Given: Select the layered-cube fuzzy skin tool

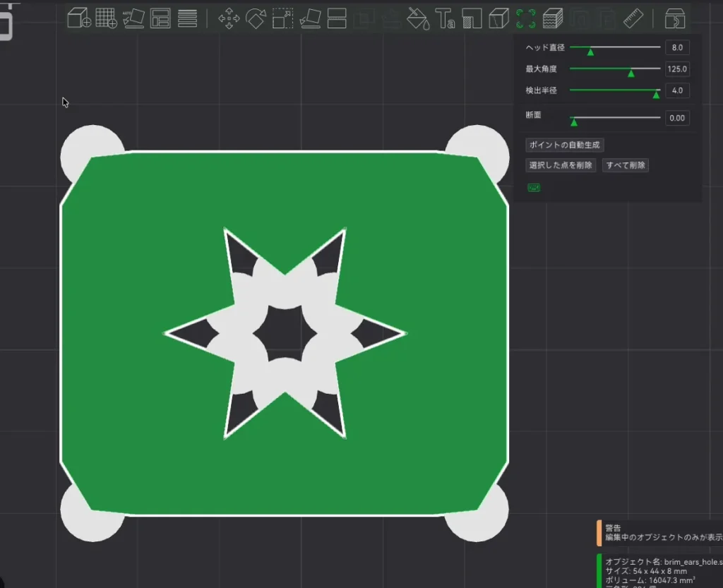Looking at the screenshot, I should click(553, 18).
